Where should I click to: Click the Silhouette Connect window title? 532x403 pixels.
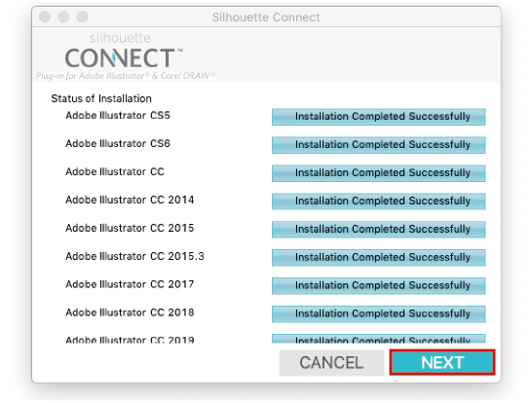tap(266, 17)
